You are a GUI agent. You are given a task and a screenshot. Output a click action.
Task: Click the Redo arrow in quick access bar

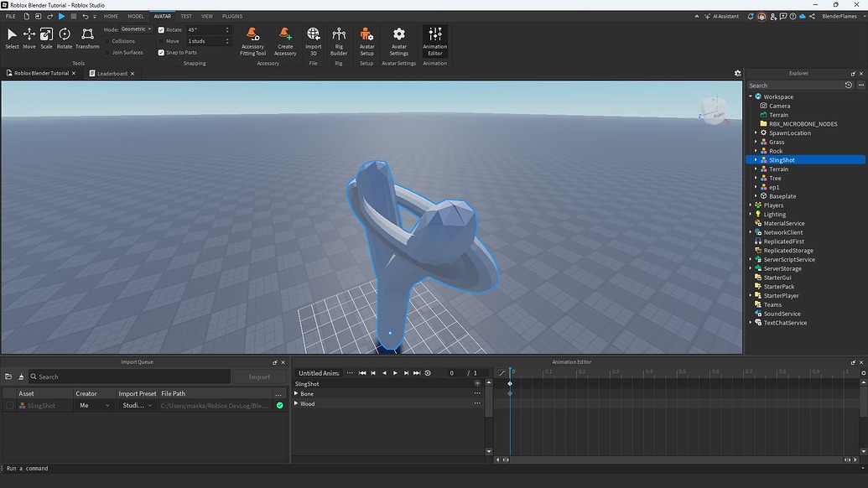tap(49, 17)
